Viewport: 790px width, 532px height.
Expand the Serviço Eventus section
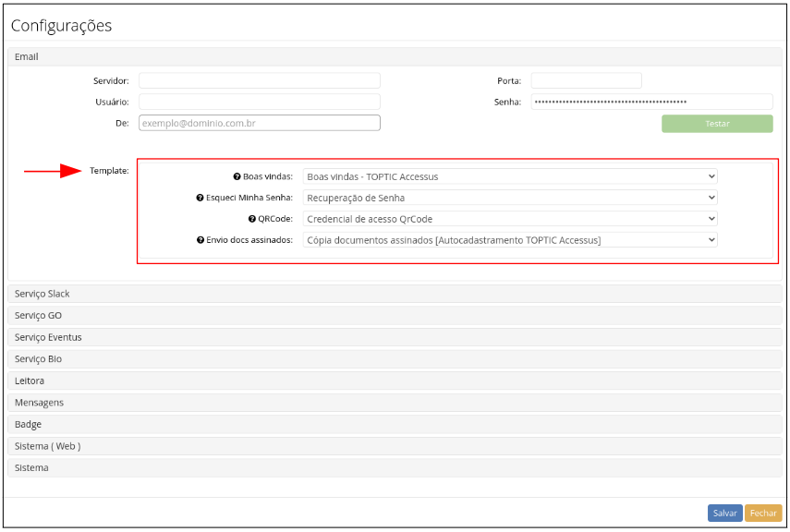point(395,337)
